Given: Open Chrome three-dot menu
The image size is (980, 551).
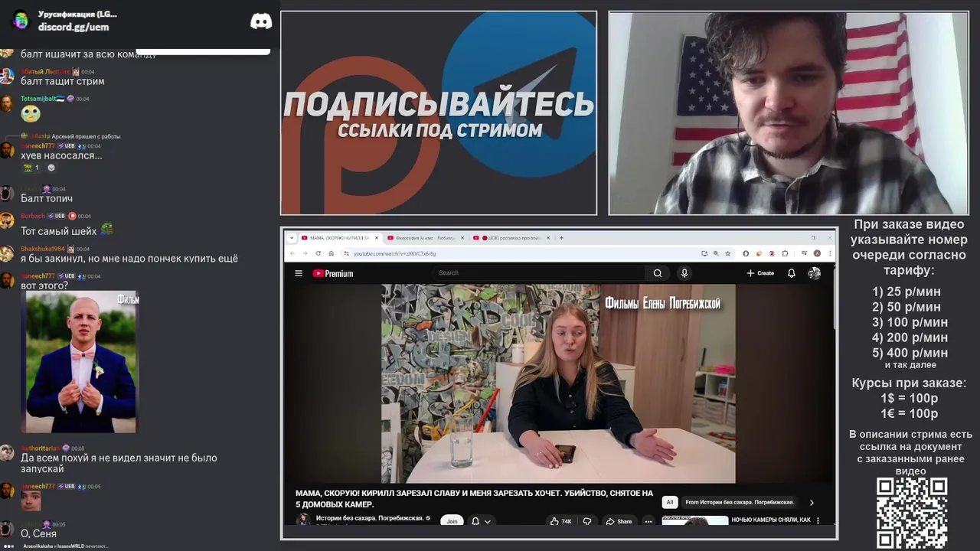Looking at the screenshot, I should [x=829, y=253].
